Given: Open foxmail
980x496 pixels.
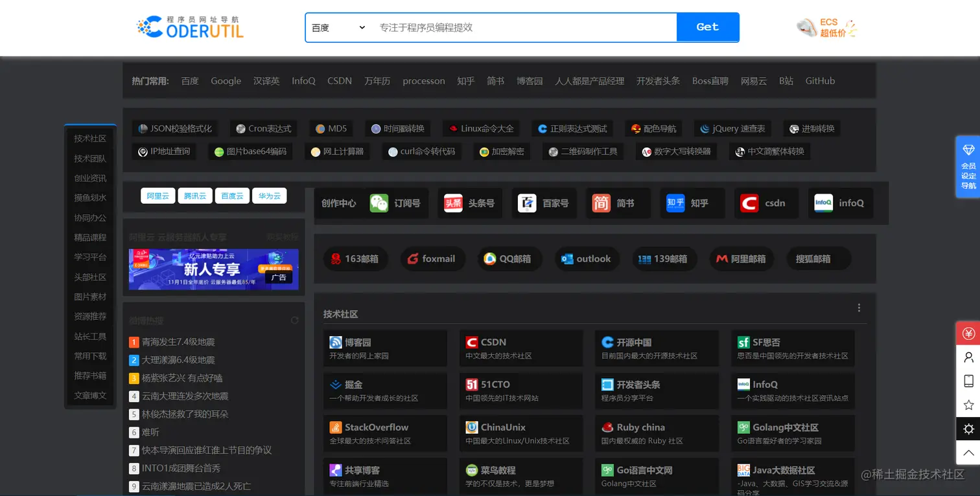Looking at the screenshot, I should pyautogui.click(x=432, y=259).
